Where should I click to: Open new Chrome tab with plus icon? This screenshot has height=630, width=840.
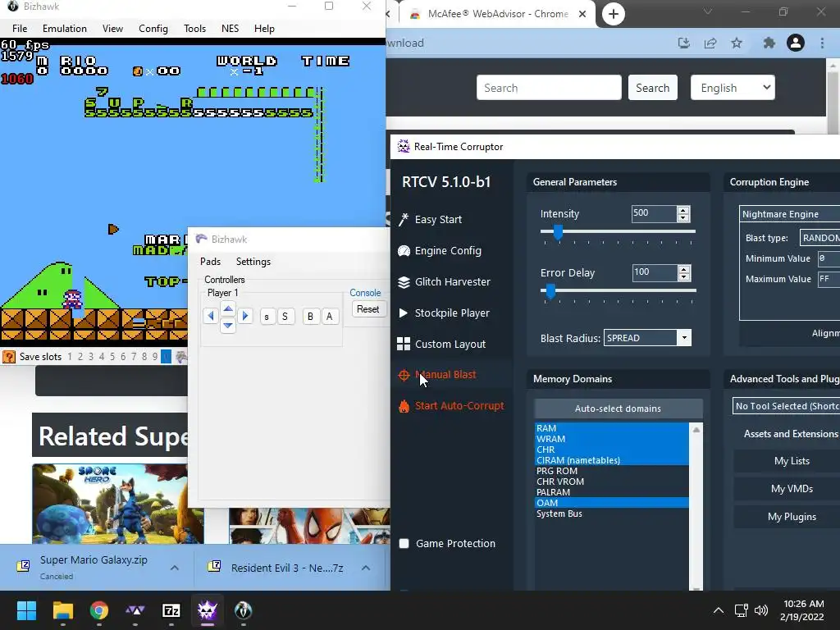coord(614,14)
